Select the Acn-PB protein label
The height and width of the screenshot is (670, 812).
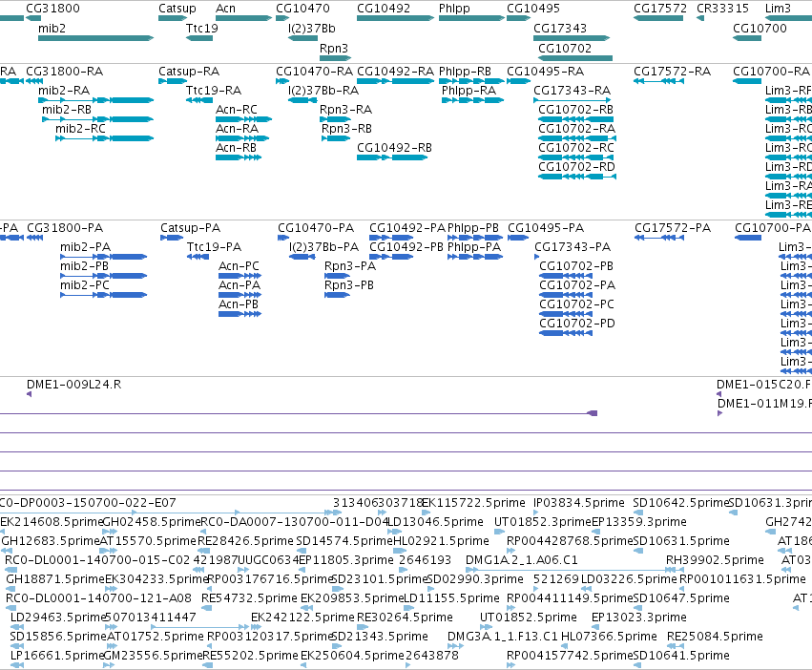point(239,304)
